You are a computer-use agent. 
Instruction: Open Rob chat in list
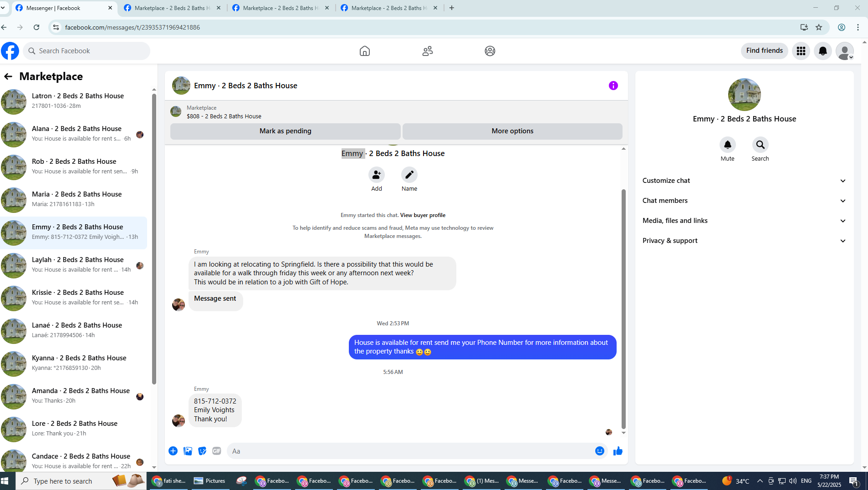[74, 167]
